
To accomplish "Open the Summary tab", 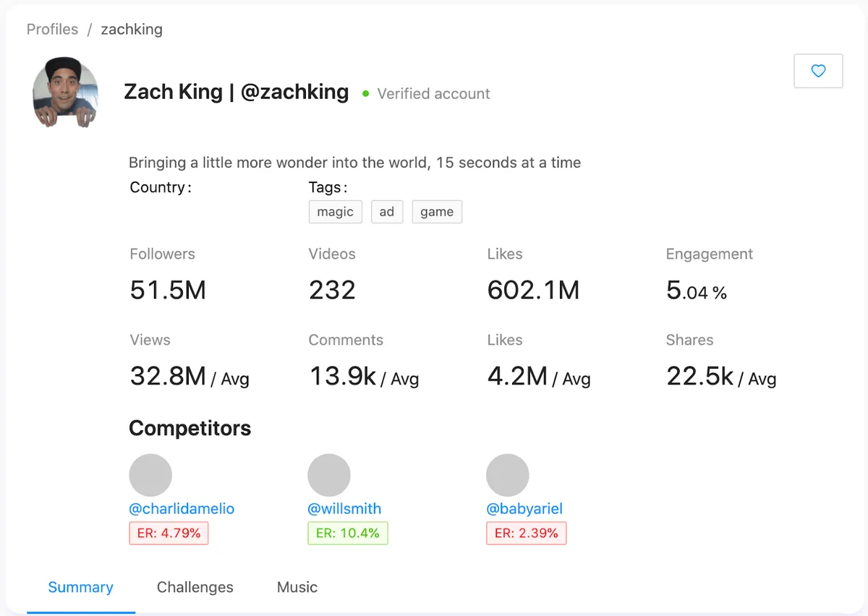I will [x=80, y=587].
